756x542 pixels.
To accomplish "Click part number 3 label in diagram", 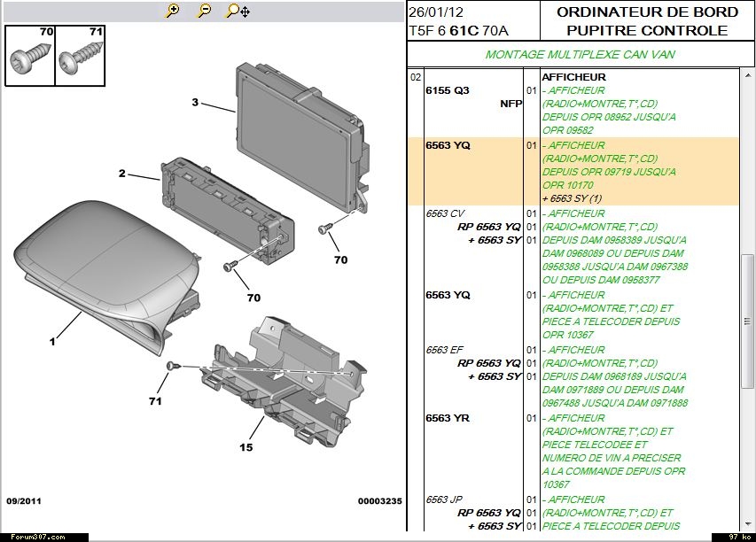I will coord(195,103).
